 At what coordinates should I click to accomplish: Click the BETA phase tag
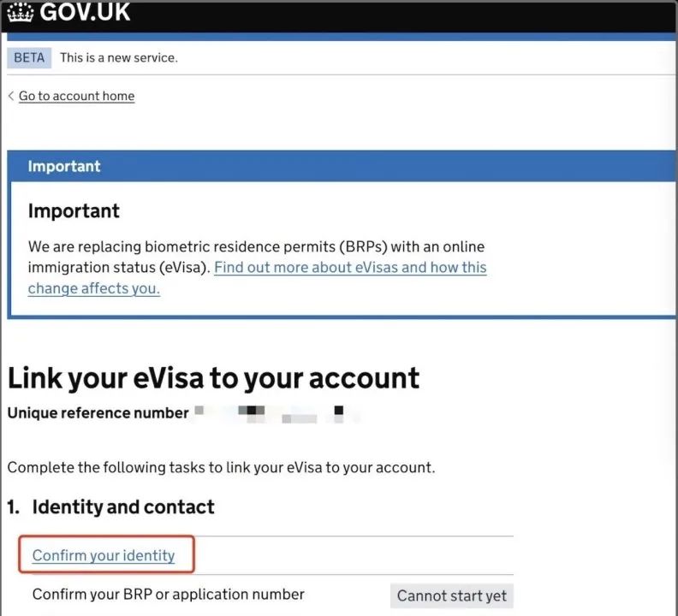coord(29,57)
